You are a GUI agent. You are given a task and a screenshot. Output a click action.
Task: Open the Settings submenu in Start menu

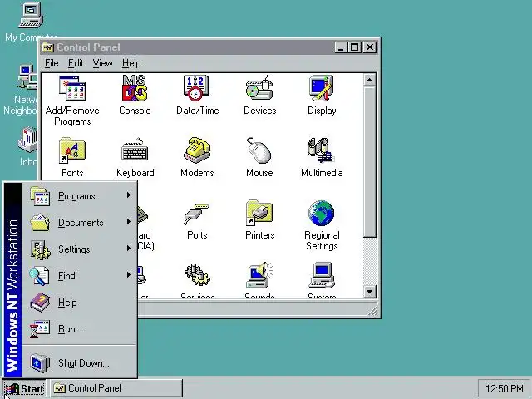[80, 249]
